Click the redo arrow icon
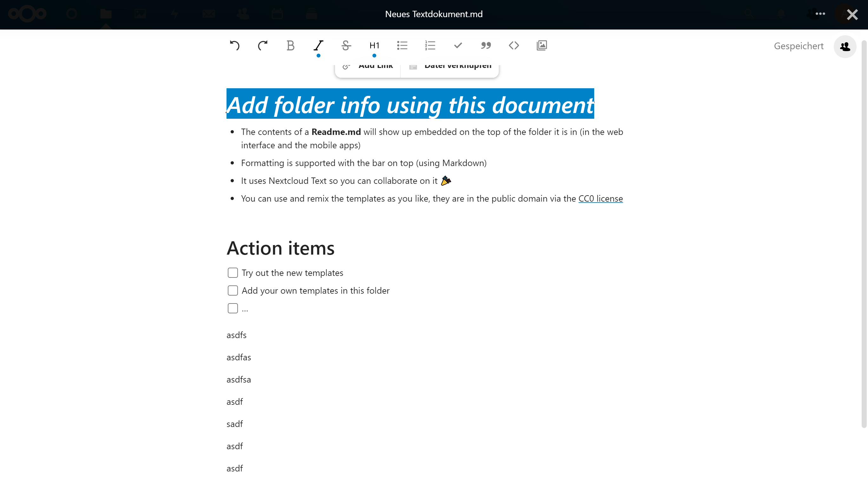868x487 pixels. pos(262,45)
